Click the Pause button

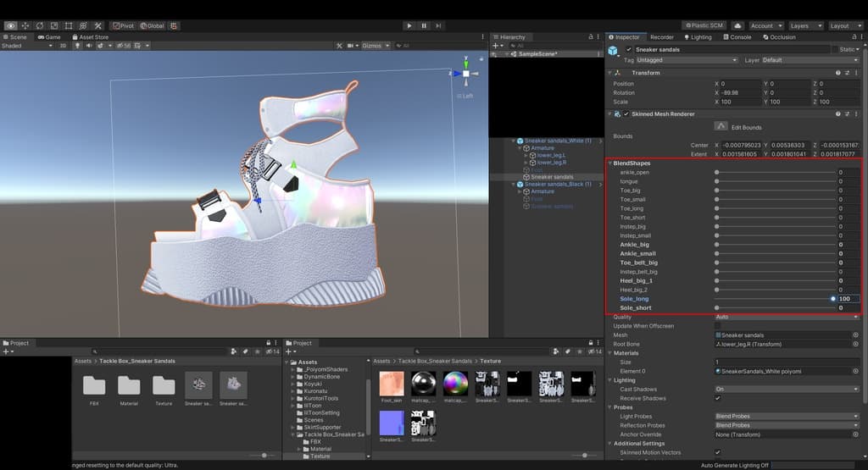pyautogui.click(x=424, y=26)
